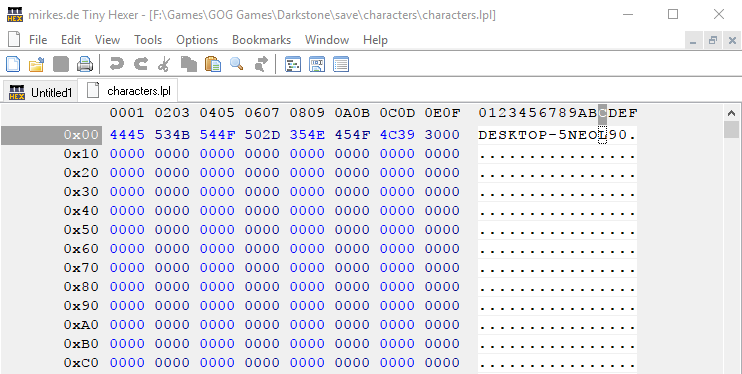Open the View menu
This screenshot has height=374, width=742.
coord(107,40)
